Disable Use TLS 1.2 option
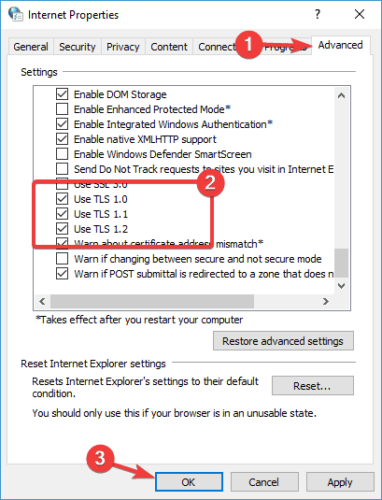This screenshot has width=382, height=500. click(62, 229)
